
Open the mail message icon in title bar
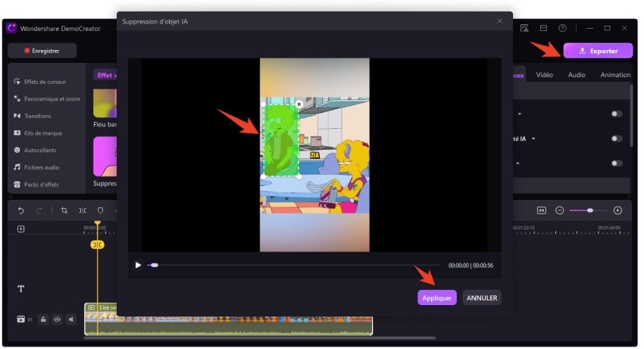[x=543, y=28]
